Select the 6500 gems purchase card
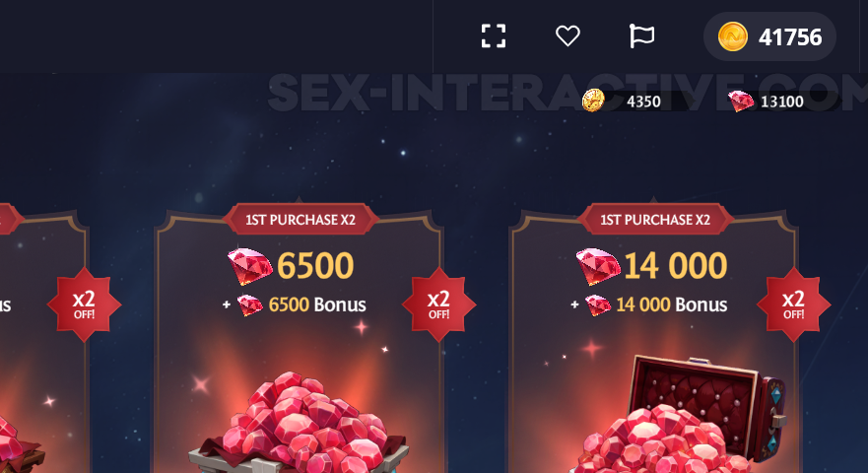 pyautogui.click(x=299, y=341)
